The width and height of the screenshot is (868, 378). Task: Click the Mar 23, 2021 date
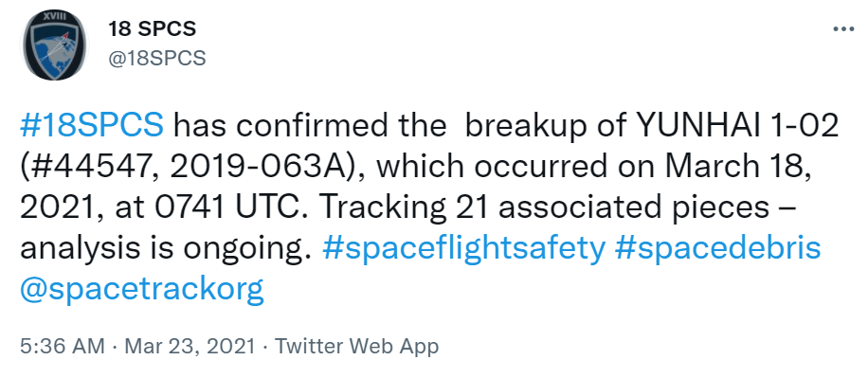190,347
